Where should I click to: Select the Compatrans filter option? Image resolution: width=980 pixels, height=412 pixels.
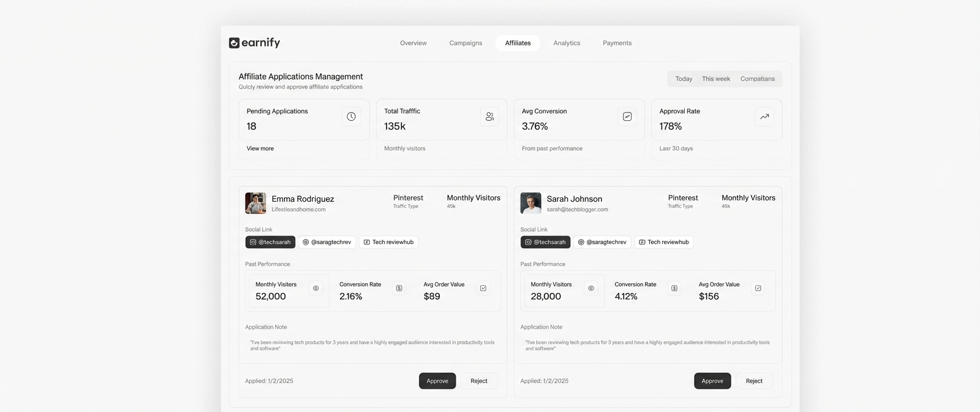coord(757,79)
